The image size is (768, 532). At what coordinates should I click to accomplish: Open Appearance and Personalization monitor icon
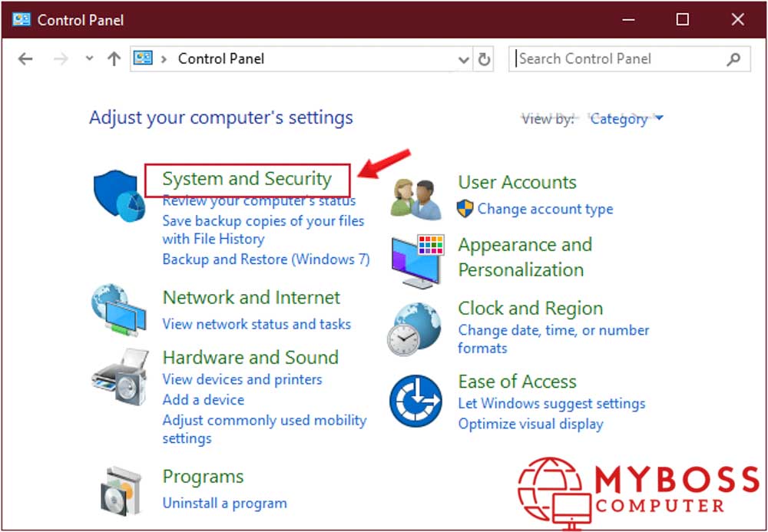coord(417,259)
